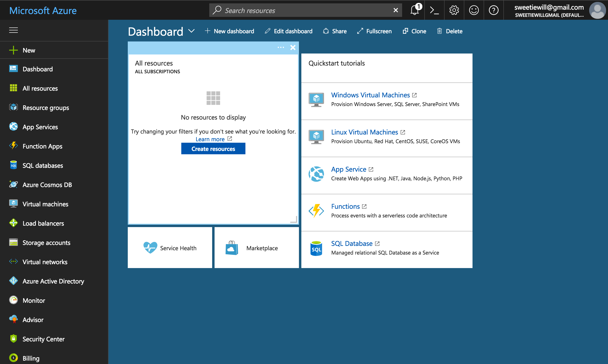This screenshot has width=608, height=364.
Task: Click the App Service globe icon in tutorials
Action: click(x=316, y=174)
